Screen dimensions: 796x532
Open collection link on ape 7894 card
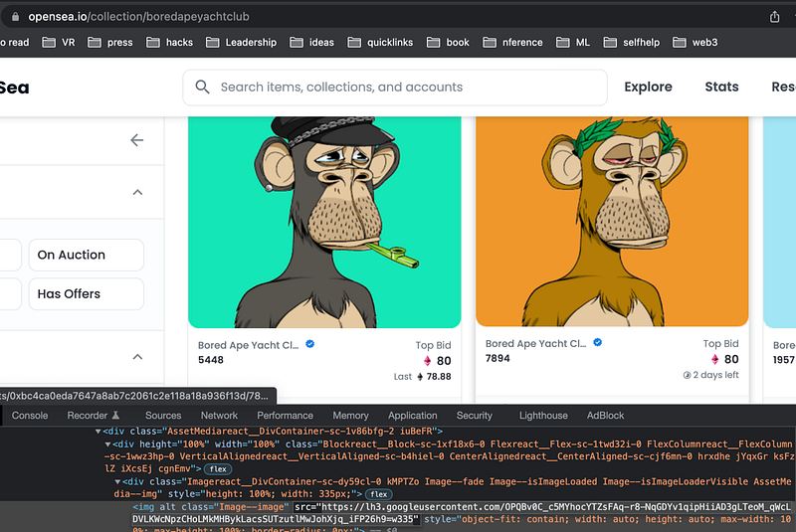click(x=535, y=343)
